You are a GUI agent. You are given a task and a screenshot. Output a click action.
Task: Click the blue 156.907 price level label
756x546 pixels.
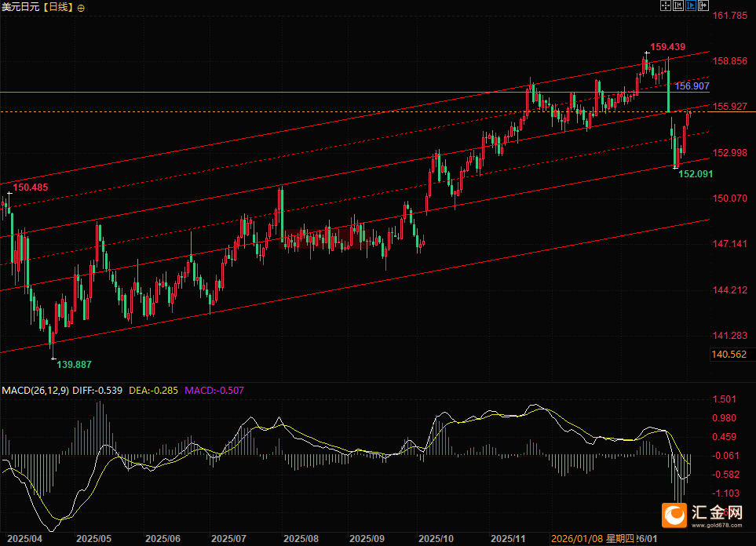pos(692,86)
